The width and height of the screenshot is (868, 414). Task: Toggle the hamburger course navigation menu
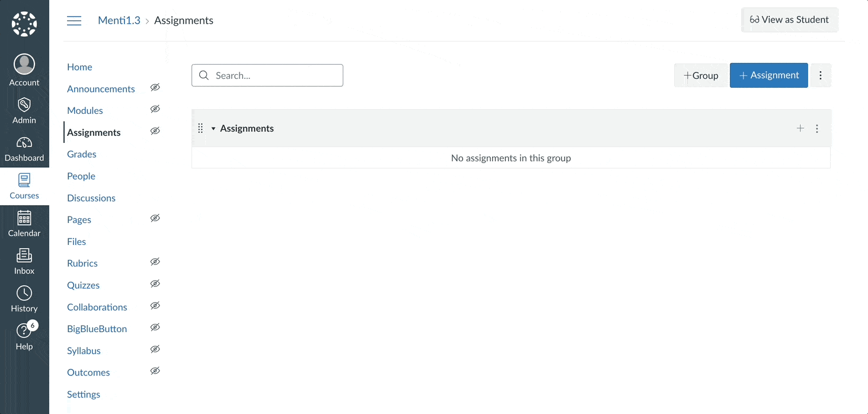pyautogui.click(x=74, y=21)
